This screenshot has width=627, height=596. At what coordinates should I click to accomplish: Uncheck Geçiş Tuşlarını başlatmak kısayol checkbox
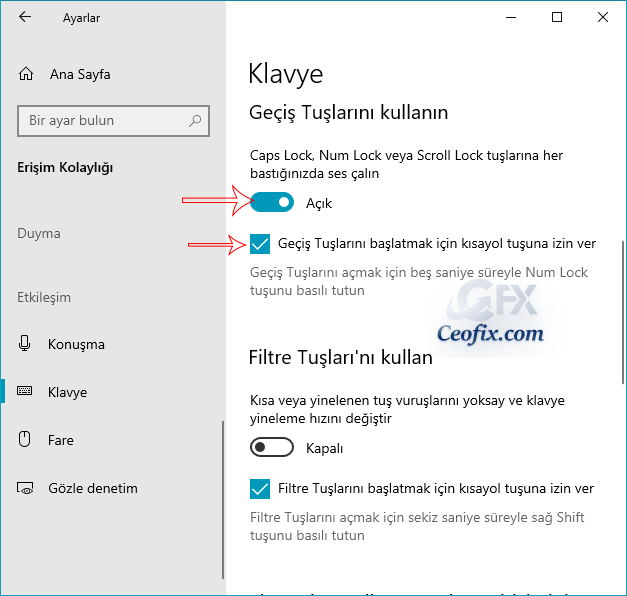tap(260, 244)
